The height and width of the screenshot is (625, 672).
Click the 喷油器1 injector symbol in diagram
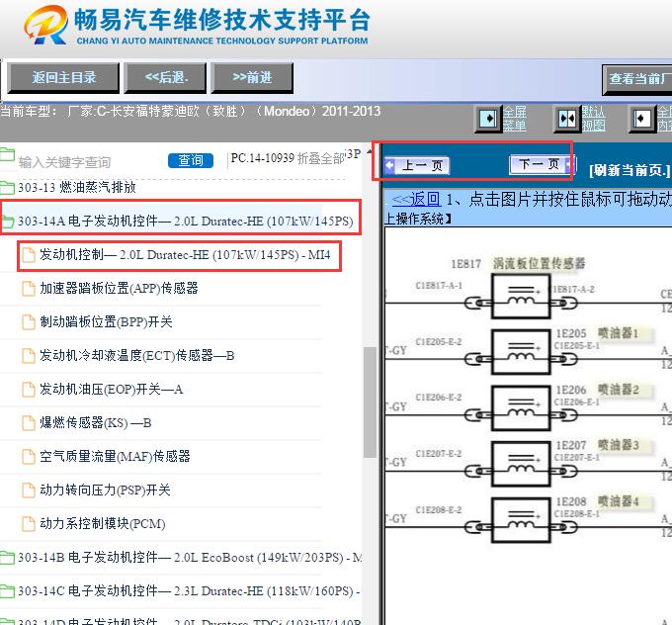(521, 352)
